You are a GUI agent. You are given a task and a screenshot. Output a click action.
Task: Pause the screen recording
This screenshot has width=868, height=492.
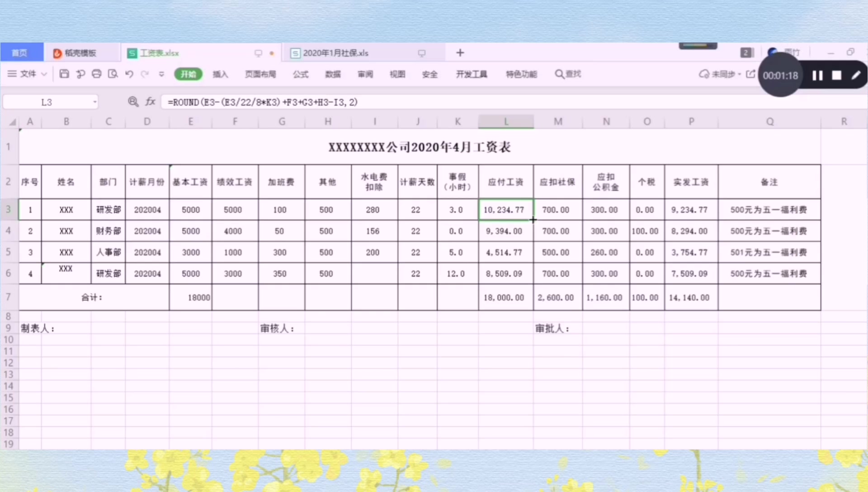[817, 76]
